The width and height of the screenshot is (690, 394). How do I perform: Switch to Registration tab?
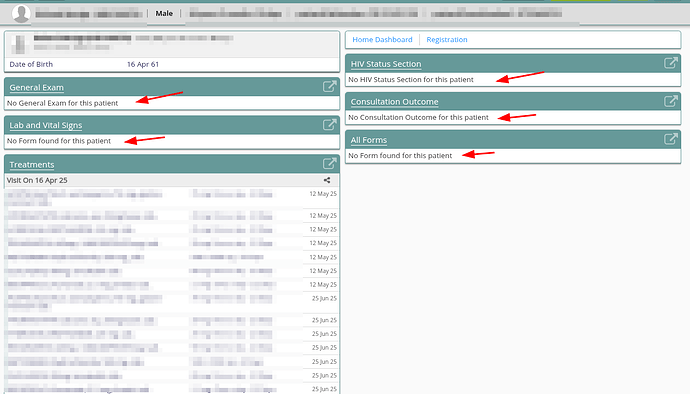447,40
